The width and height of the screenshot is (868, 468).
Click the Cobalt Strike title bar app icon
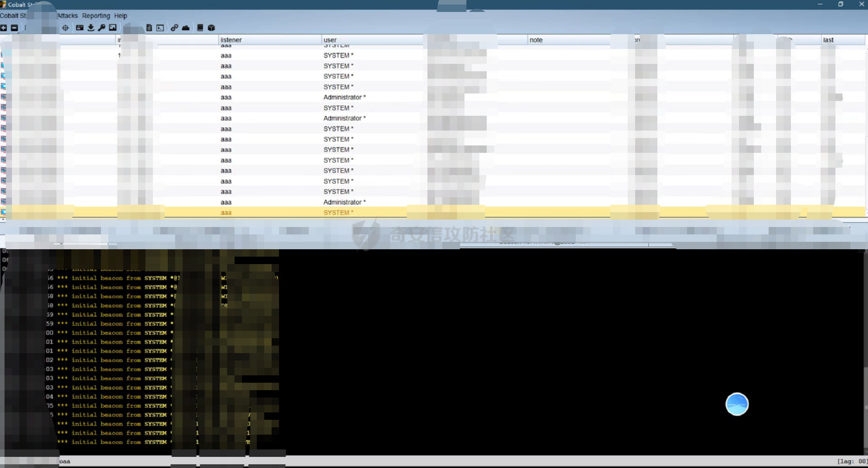[3, 4]
